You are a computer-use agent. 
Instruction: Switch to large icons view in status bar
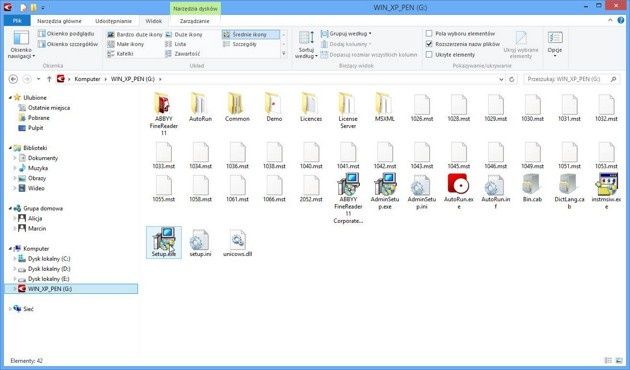(x=620, y=361)
